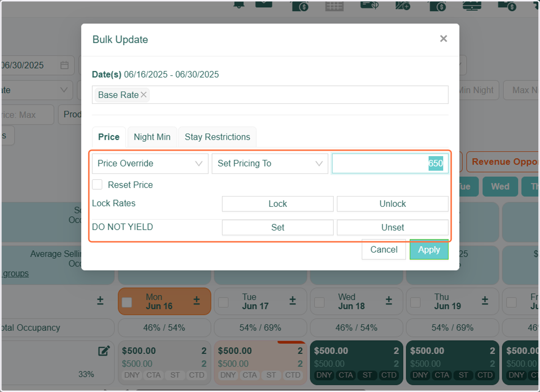
Task: Toggle CTD under Wed Jun 18
Action: pyautogui.click(x=389, y=375)
